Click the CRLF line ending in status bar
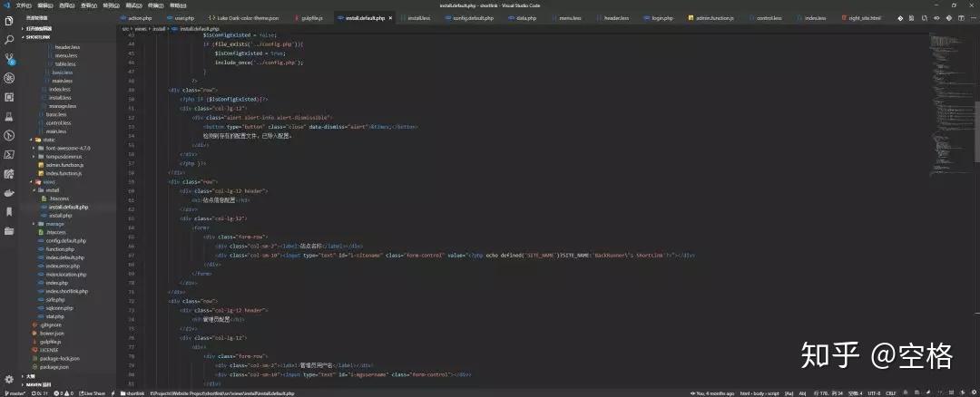 890,393
